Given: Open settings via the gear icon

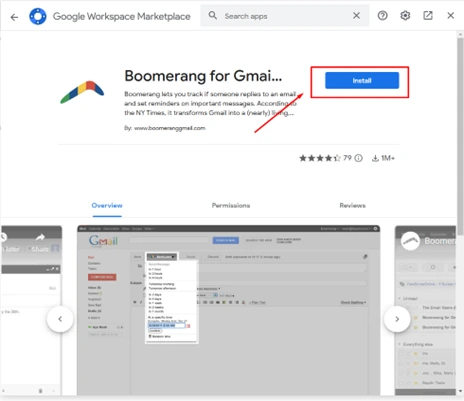Looking at the screenshot, I should pos(405,15).
